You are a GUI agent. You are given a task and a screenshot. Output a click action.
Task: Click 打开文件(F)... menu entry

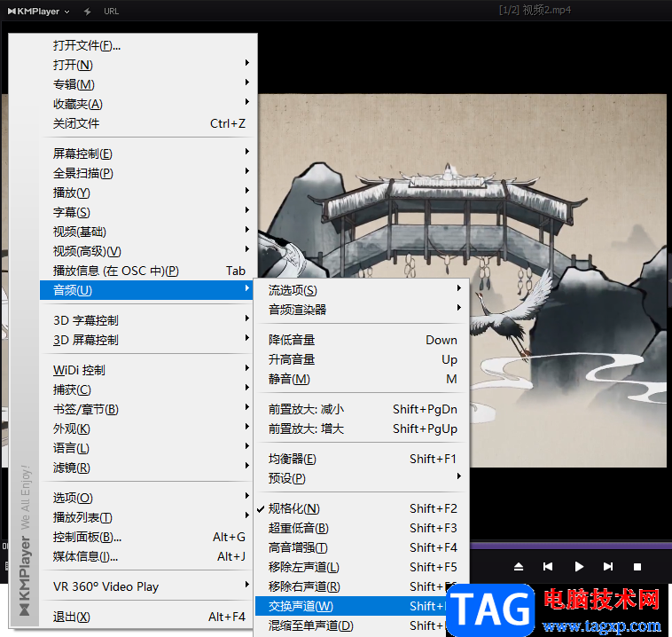click(x=148, y=45)
